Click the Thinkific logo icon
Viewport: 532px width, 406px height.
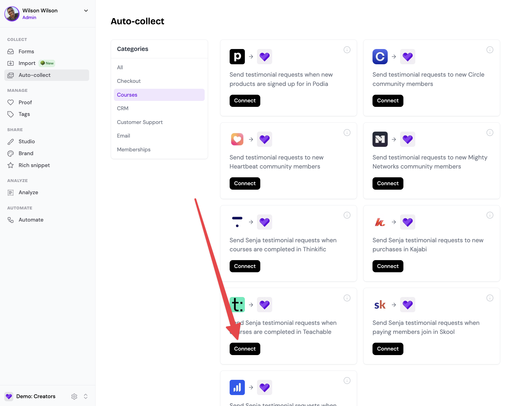tap(237, 222)
